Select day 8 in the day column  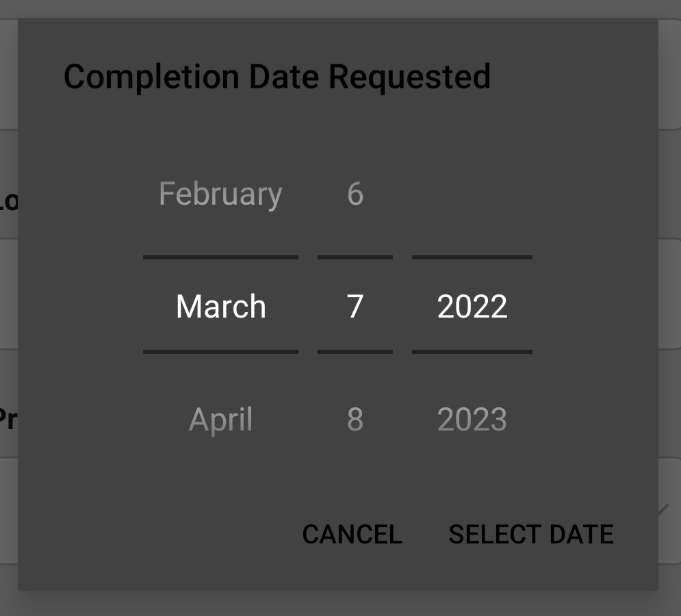(x=355, y=420)
